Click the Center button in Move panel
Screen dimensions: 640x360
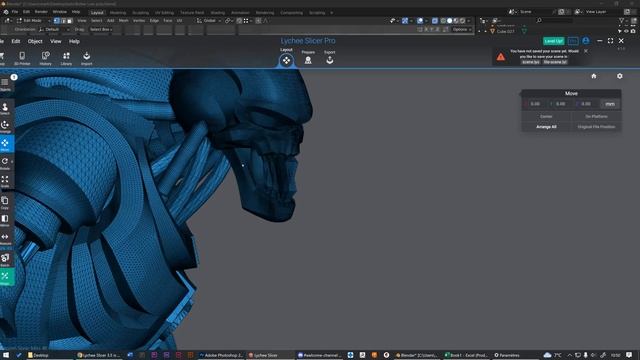pyautogui.click(x=546, y=116)
